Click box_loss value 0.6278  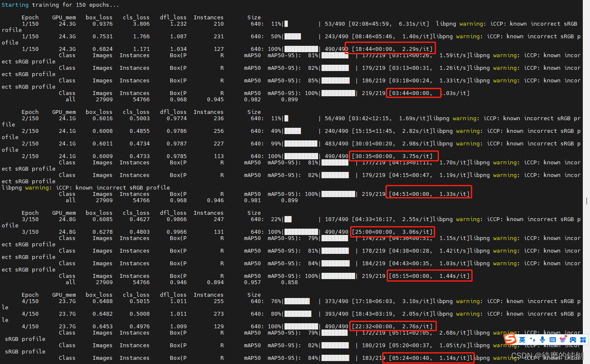[x=102, y=232]
